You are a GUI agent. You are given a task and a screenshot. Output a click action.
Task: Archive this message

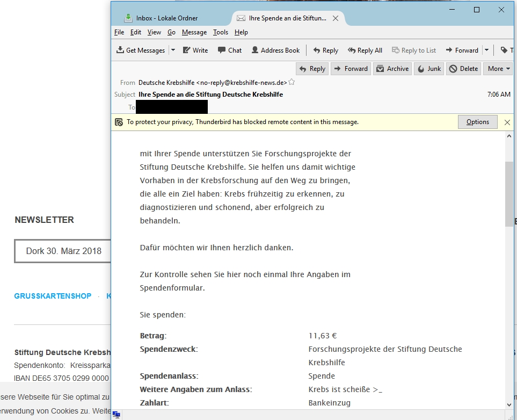(392, 69)
